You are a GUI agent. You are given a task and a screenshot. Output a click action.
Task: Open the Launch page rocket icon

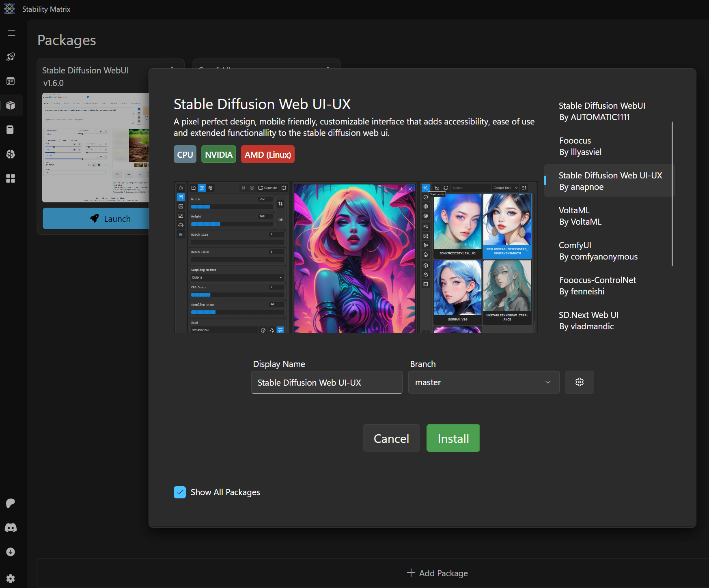[x=11, y=57]
